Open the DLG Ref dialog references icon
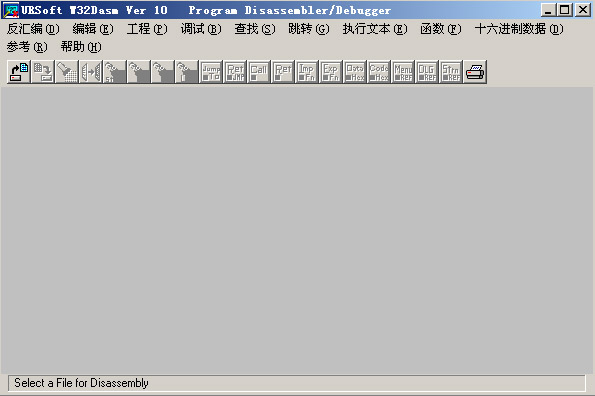The image size is (595, 396). [x=427, y=72]
